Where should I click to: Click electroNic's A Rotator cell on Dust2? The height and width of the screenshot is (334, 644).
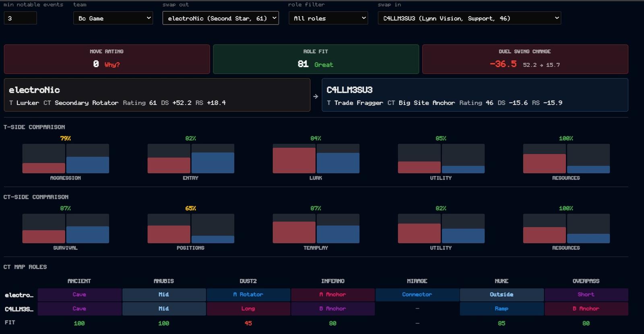(248, 295)
